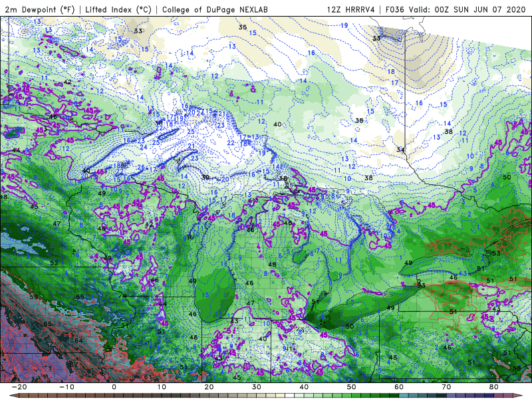Click the '40' color scale label

click(304, 387)
